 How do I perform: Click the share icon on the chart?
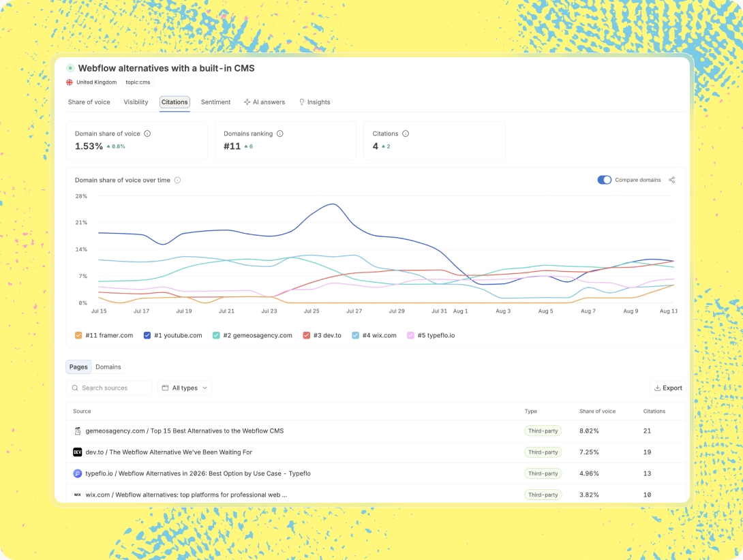(672, 180)
